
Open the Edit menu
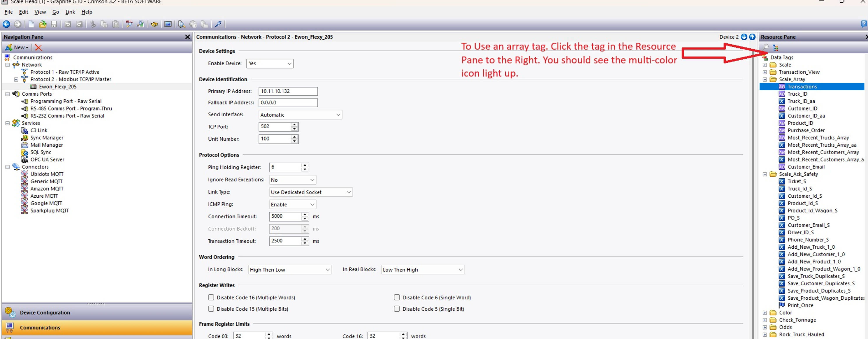point(23,12)
